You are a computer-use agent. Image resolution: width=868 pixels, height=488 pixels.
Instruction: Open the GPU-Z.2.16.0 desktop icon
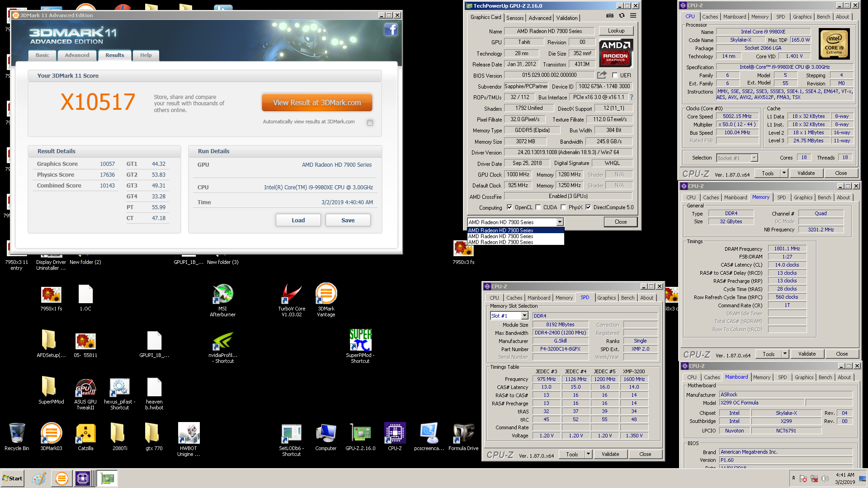360,436
